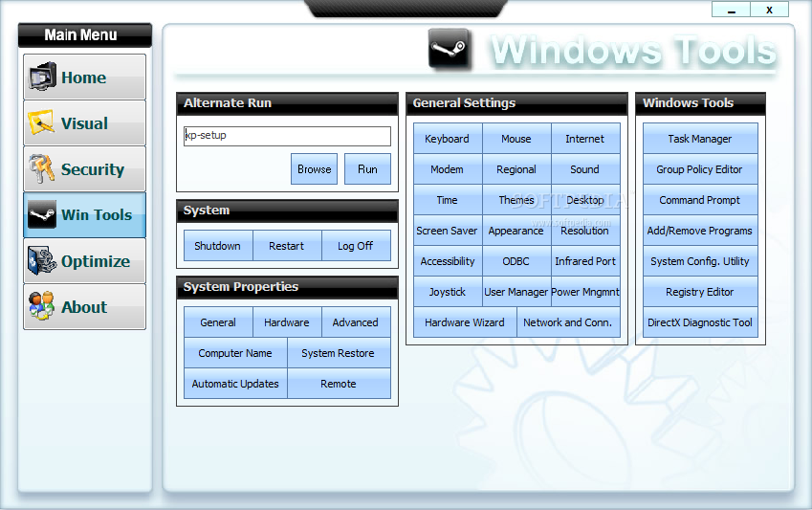Click the Shutdown button
This screenshot has width=812, height=510.
(x=218, y=246)
